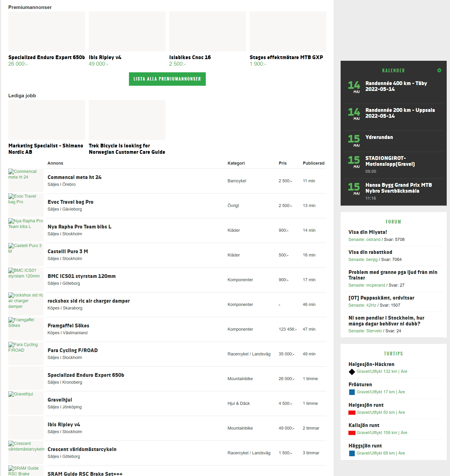This screenshot has width=450, height=476.
Task: Open the Evoc Travel bag Pro thumbnail
Action: coord(26,205)
